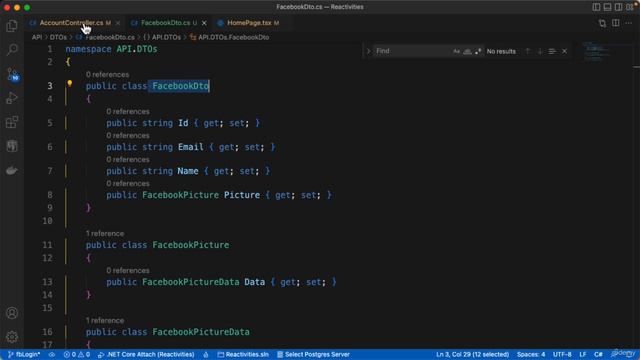This screenshot has height=360, width=640.
Task: Click line number 11 in gutter
Action: coord(47,245)
